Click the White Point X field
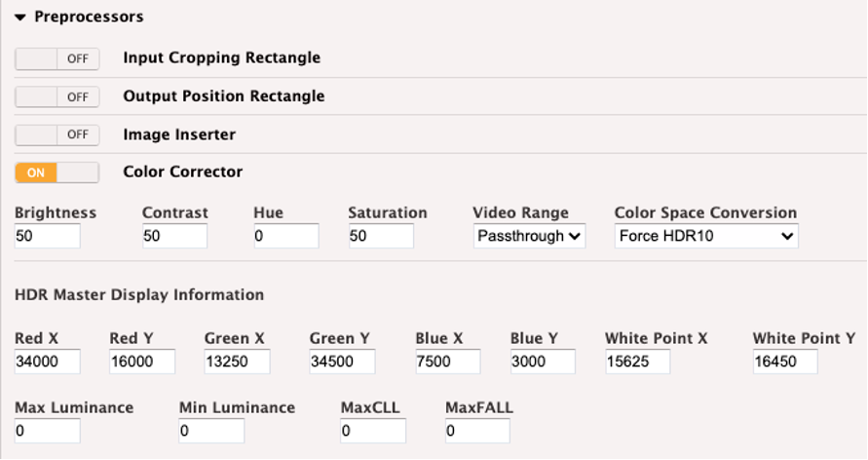Image resolution: width=868 pixels, height=460 pixels. [638, 362]
